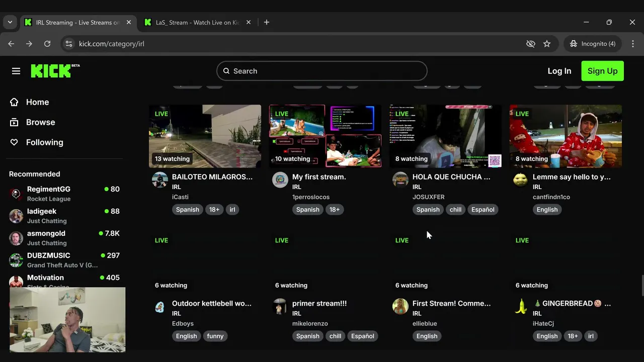Open DUBZMUSIC in Recommended list
644x362 pixels.
tap(64, 260)
